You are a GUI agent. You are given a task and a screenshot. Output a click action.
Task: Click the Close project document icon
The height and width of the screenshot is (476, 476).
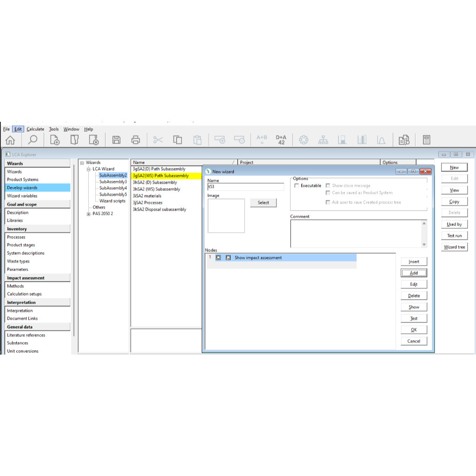(94, 140)
